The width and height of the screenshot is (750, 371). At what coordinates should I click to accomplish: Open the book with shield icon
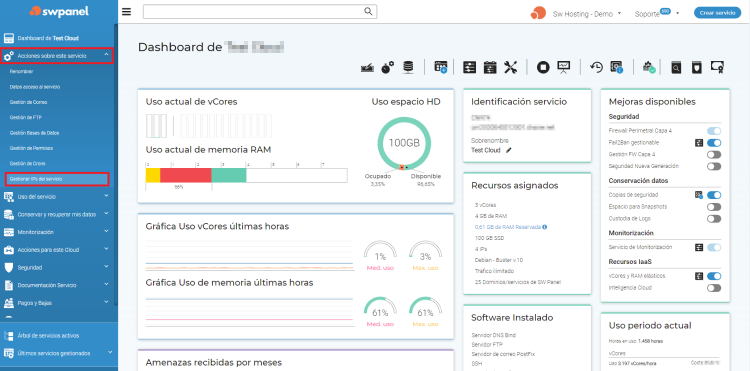[696, 67]
